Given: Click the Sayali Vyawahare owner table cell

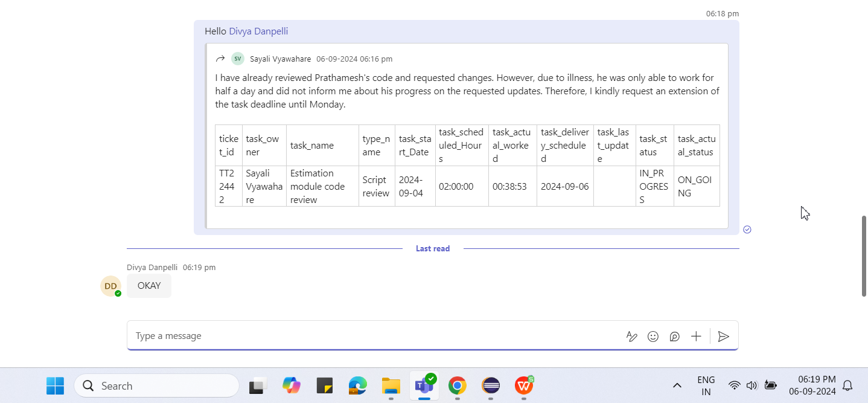Looking at the screenshot, I should 264,186.
